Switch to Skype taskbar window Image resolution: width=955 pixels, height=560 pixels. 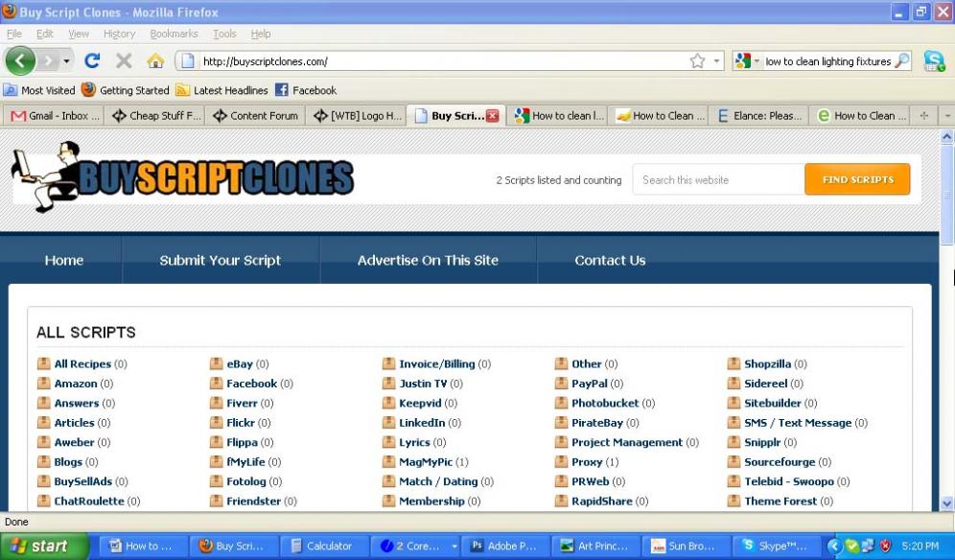pos(777,546)
